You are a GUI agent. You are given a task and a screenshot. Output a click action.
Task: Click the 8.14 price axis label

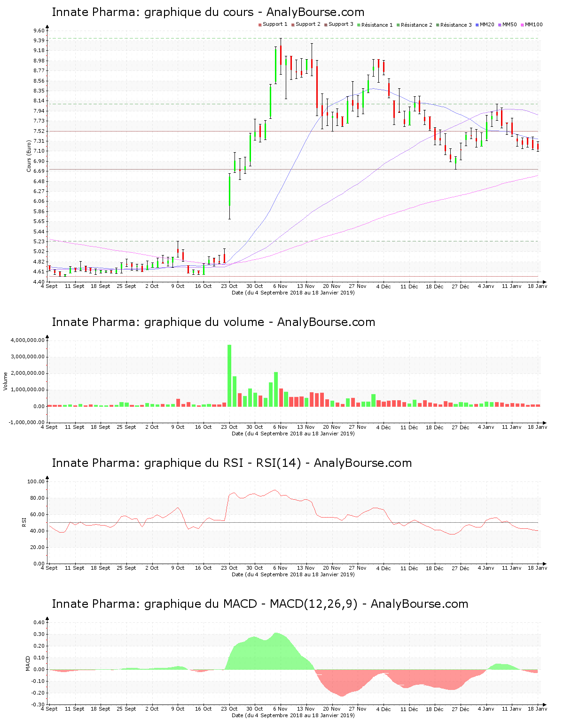[39, 101]
